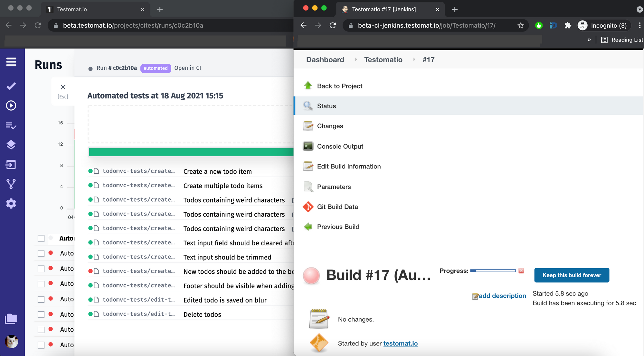This screenshot has width=644, height=356.
Task: Open the Reading List
Action: (x=622, y=40)
